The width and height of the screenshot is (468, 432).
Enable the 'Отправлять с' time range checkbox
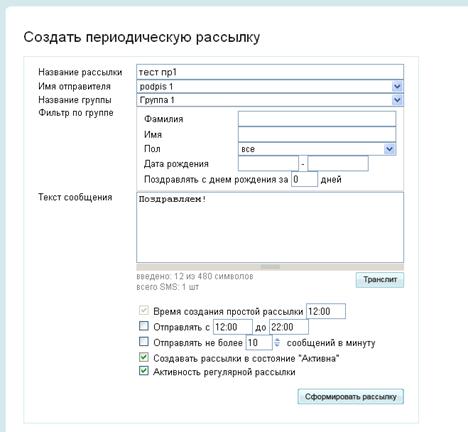click(x=144, y=326)
